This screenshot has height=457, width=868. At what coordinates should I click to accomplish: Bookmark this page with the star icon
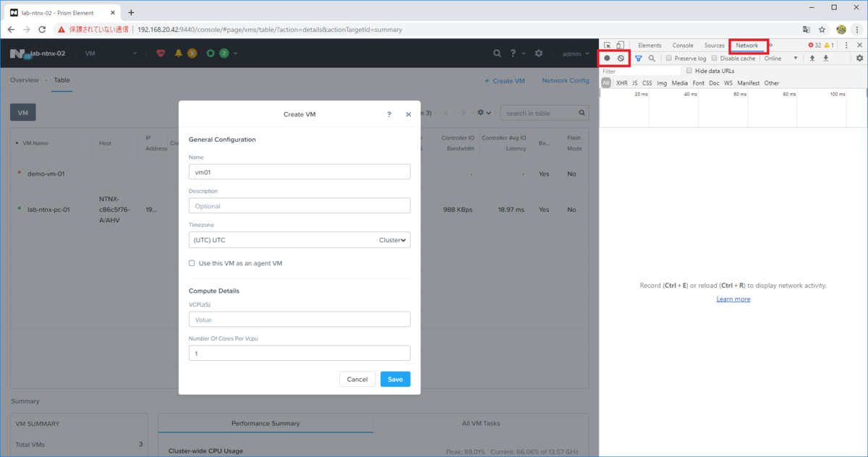coord(822,30)
